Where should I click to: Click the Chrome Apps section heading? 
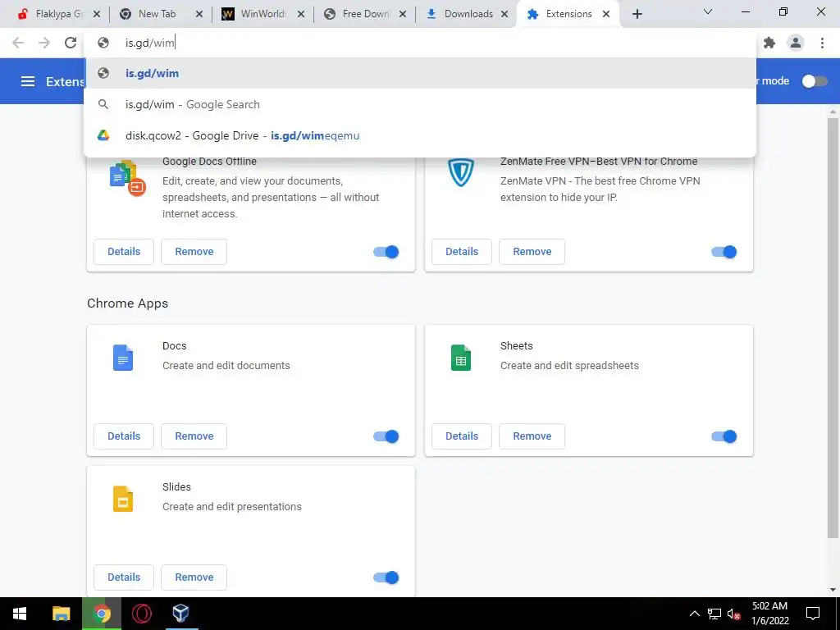pos(127,304)
